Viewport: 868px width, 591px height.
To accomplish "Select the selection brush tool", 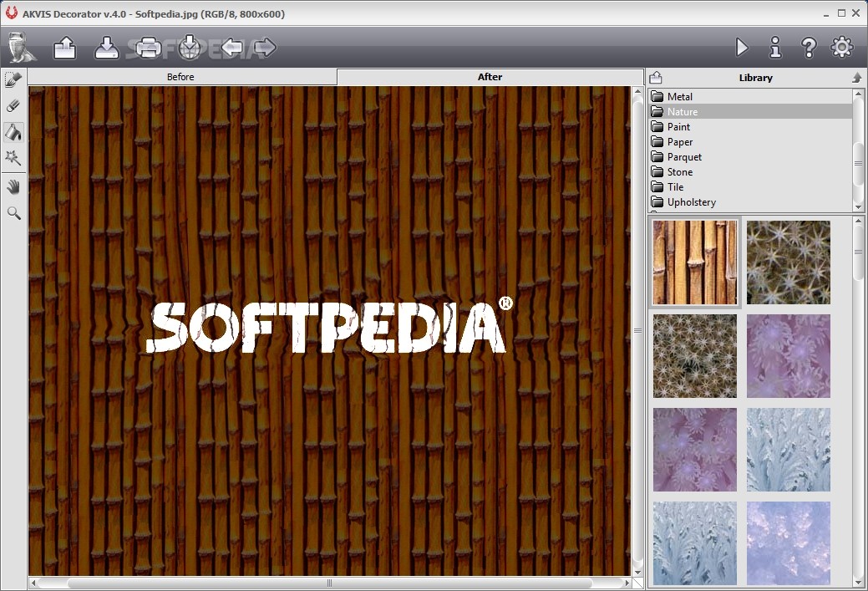I will 13,79.
